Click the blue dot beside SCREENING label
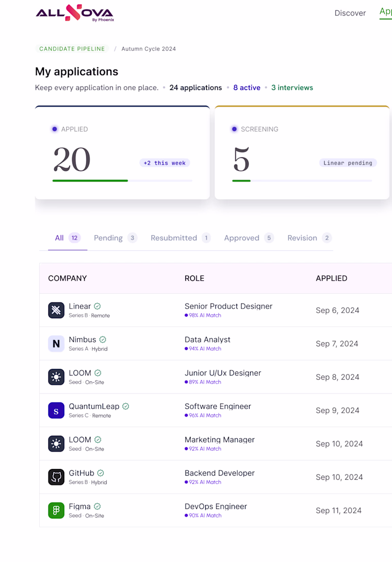This screenshot has width=392, height=562. point(234,129)
